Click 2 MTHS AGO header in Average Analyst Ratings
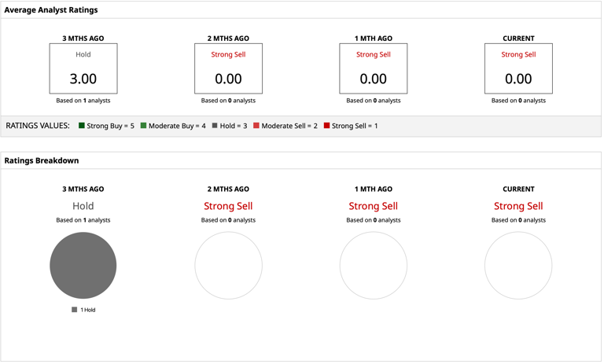Image resolution: width=604 pixels, height=364 pixels. click(x=228, y=39)
